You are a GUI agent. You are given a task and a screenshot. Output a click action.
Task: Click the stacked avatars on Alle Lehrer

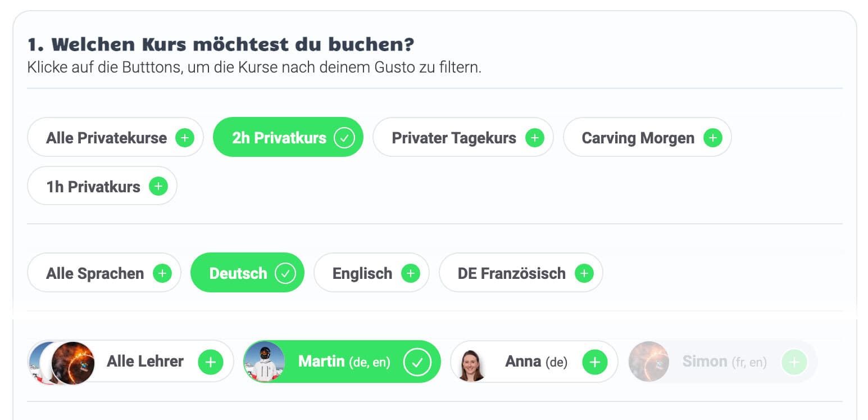pos(62,363)
